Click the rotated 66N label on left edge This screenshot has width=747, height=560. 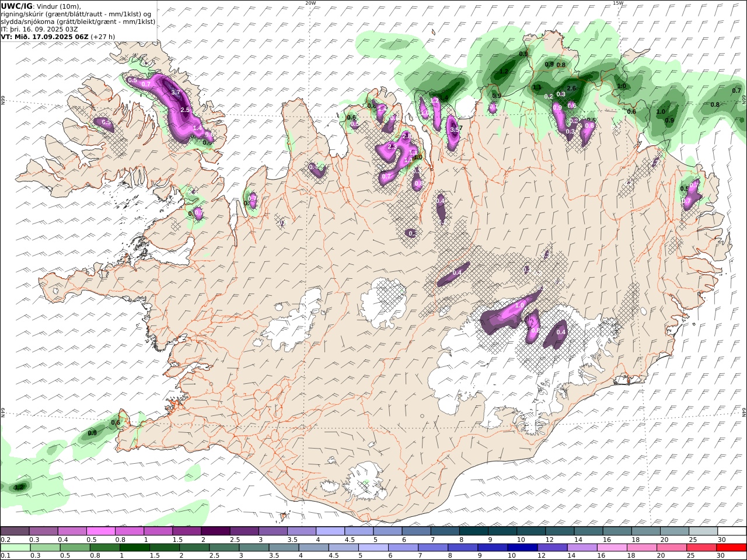tap(3, 101)
